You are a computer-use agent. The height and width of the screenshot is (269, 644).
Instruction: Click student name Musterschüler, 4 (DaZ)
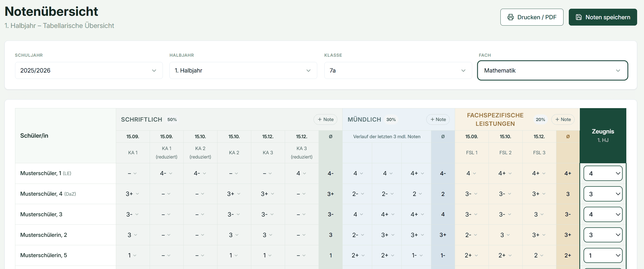pos(48,194)
